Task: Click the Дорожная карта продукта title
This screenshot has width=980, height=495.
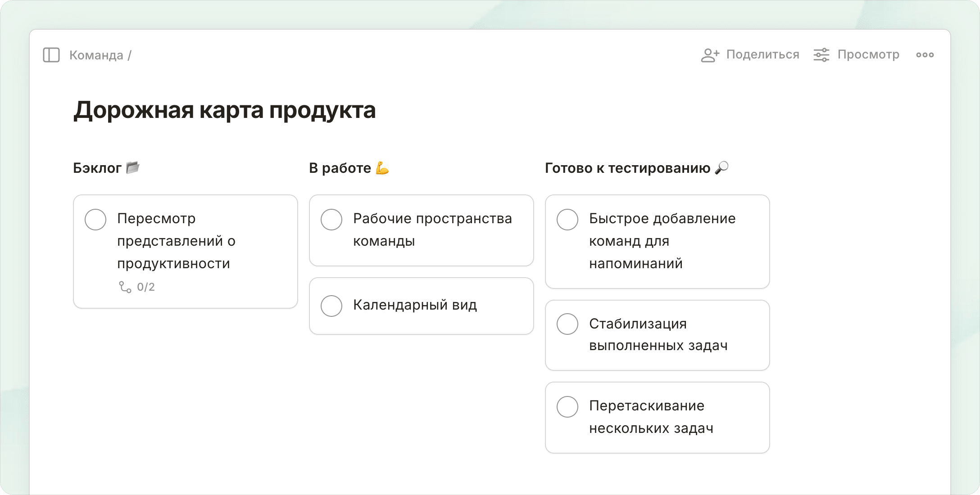Action: (x=224, y=110)
